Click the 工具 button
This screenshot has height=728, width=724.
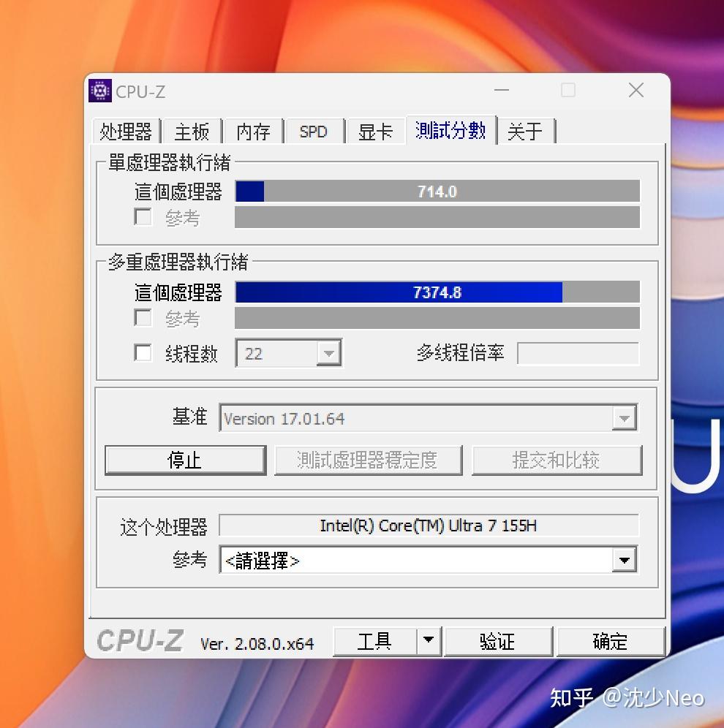point(374,642)
